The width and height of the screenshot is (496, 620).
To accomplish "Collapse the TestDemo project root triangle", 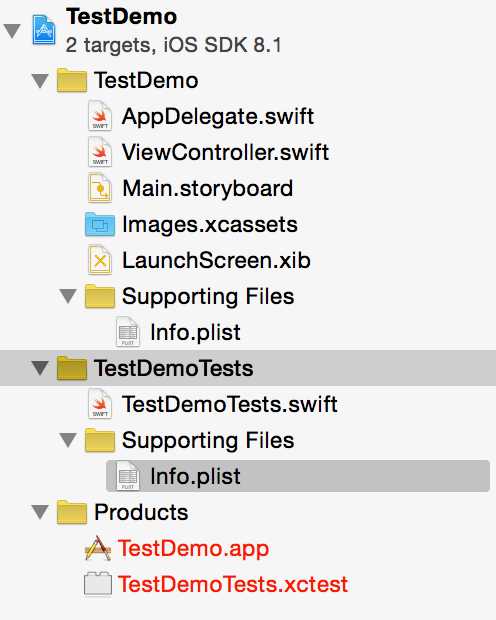I will coord(12,31).
